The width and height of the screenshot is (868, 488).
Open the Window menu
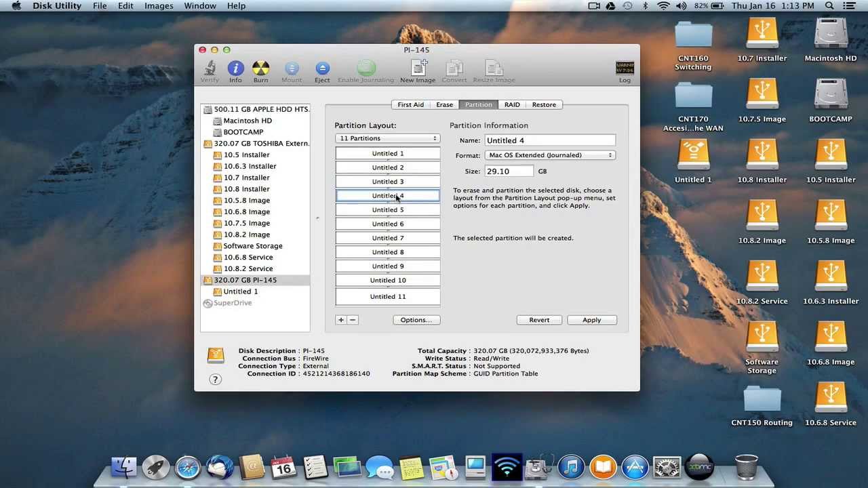[x=200, y=6]
